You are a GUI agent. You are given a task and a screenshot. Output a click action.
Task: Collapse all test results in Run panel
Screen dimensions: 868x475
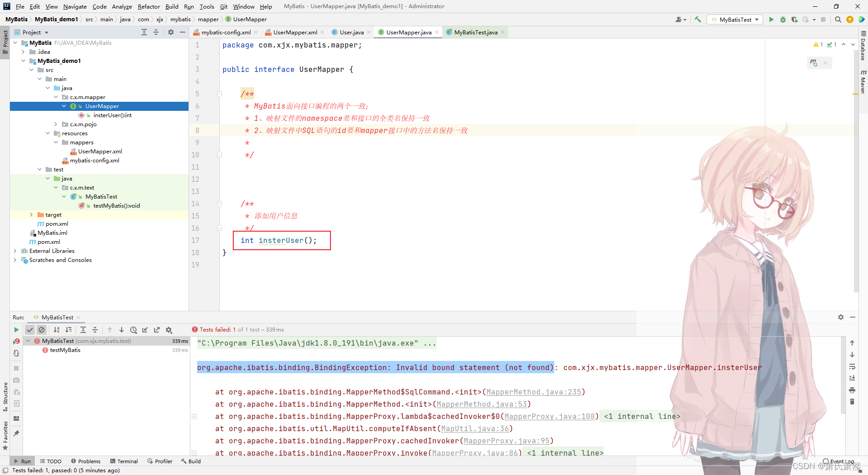95,330
